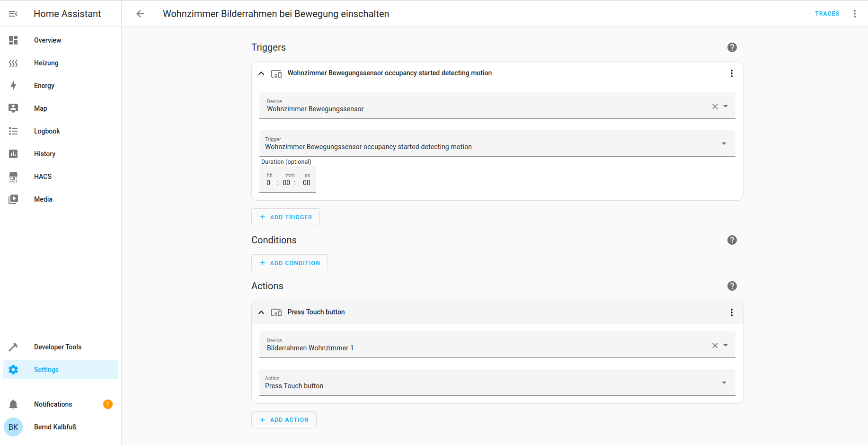This screenshot has height=445, width=868.
Task: Open the trigger card three-dot menu
Action: 732,73
